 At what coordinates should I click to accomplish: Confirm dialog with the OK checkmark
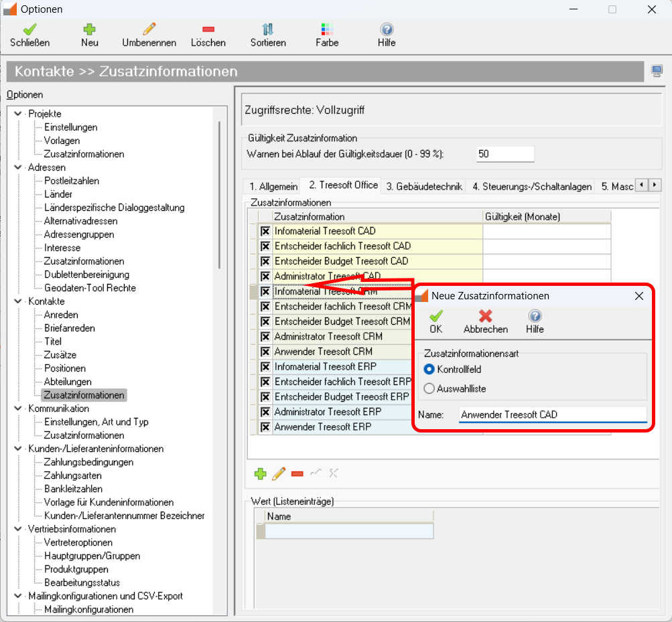(436, 317)
